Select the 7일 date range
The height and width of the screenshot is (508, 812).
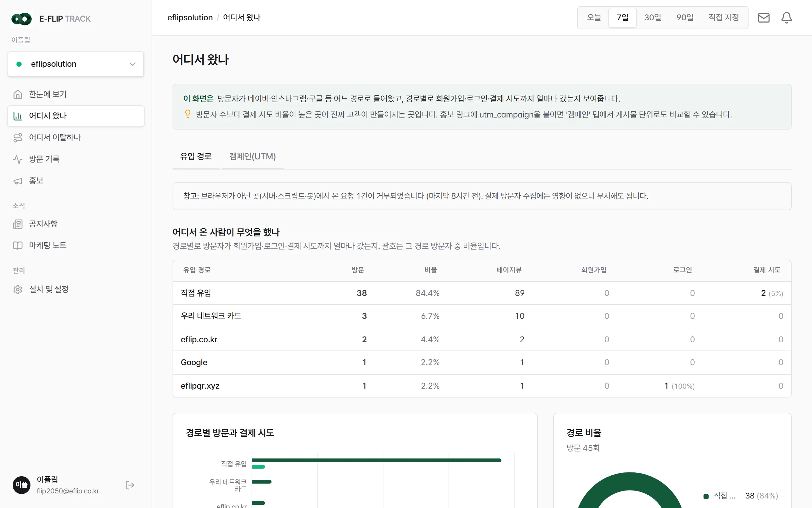point(622,17)
